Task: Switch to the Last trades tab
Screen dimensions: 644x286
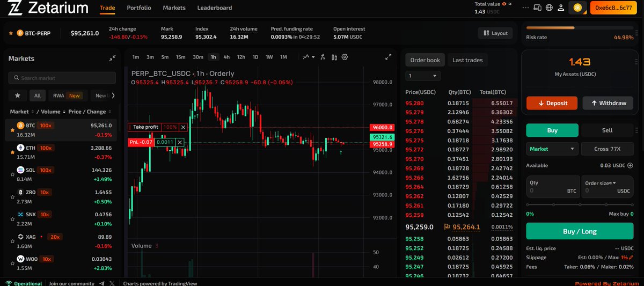Action: click(467, 60)
